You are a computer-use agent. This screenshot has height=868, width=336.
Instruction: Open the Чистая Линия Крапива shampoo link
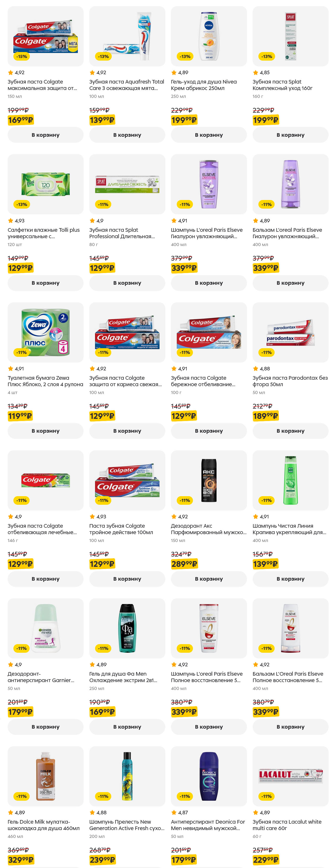pyautogui.click(x=289, y=529)
